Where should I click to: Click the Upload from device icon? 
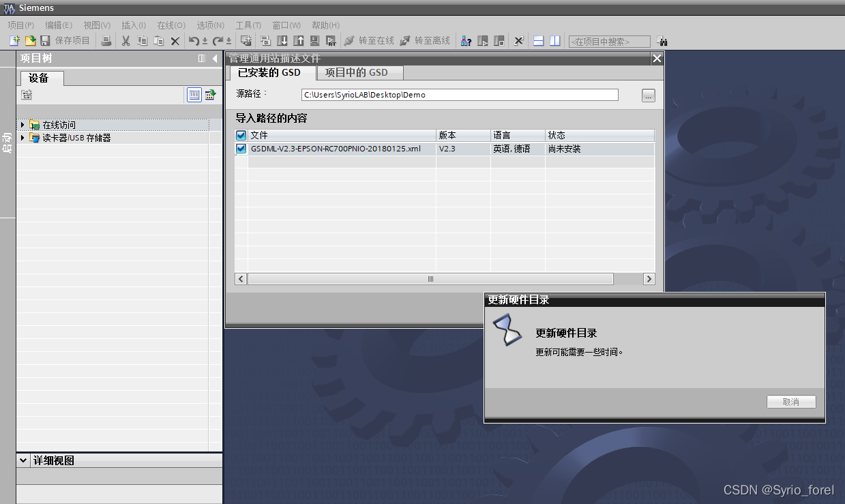click(x=298, y=41)
